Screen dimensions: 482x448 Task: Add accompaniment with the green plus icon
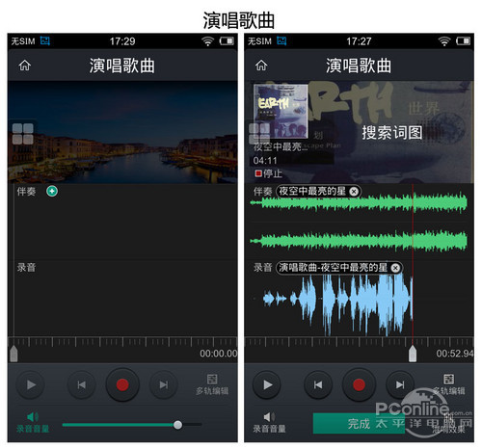[x=52, y=192]
